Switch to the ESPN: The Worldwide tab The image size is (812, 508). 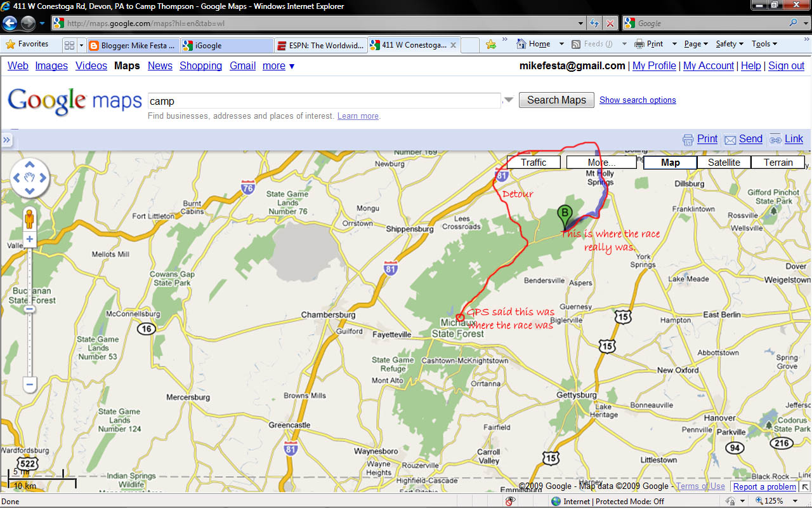[320, 46]
